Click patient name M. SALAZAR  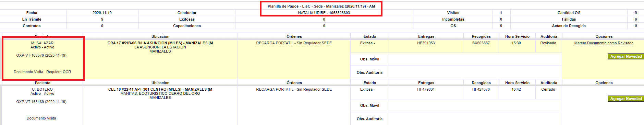click(42, 43)
